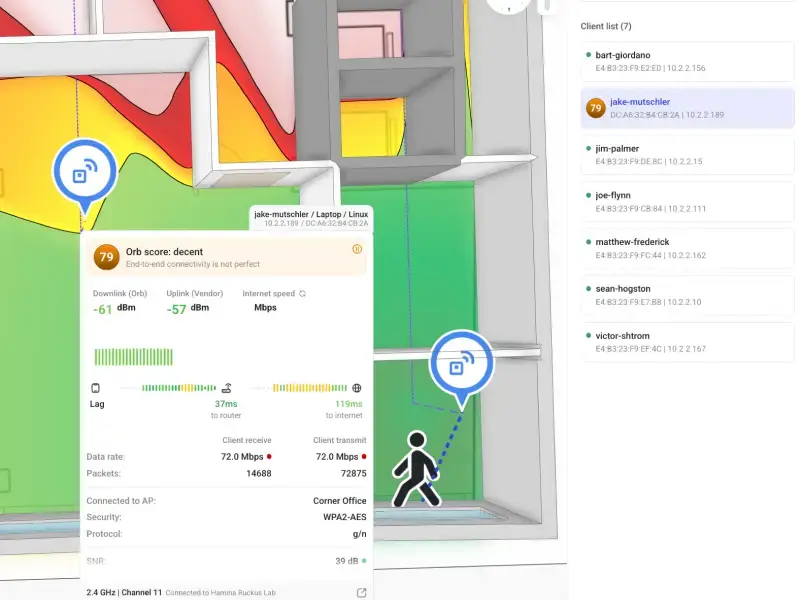Choose jim-palmer from the client list

[x=686, y=154]
